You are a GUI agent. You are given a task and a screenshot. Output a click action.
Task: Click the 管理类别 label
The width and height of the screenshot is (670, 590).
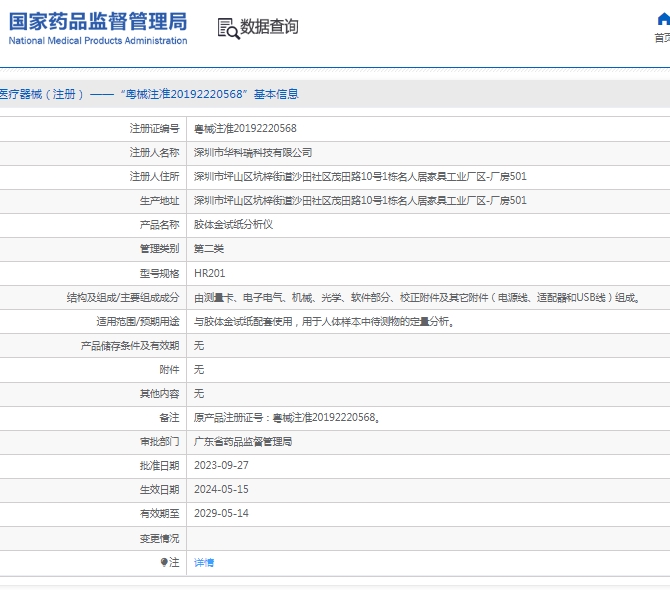[x=159, y=249]
